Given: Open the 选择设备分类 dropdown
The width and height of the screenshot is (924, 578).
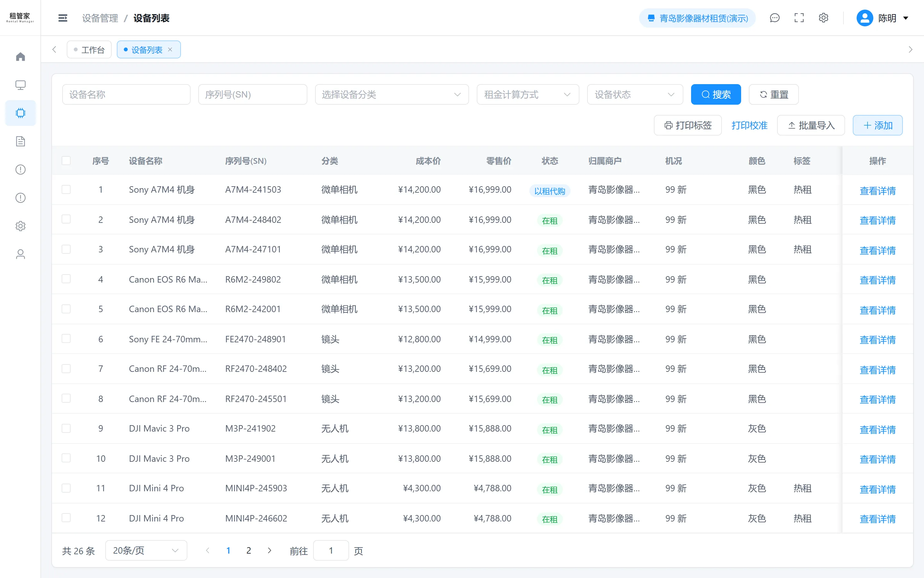Looking at the screenshot, I should (392, 94).
